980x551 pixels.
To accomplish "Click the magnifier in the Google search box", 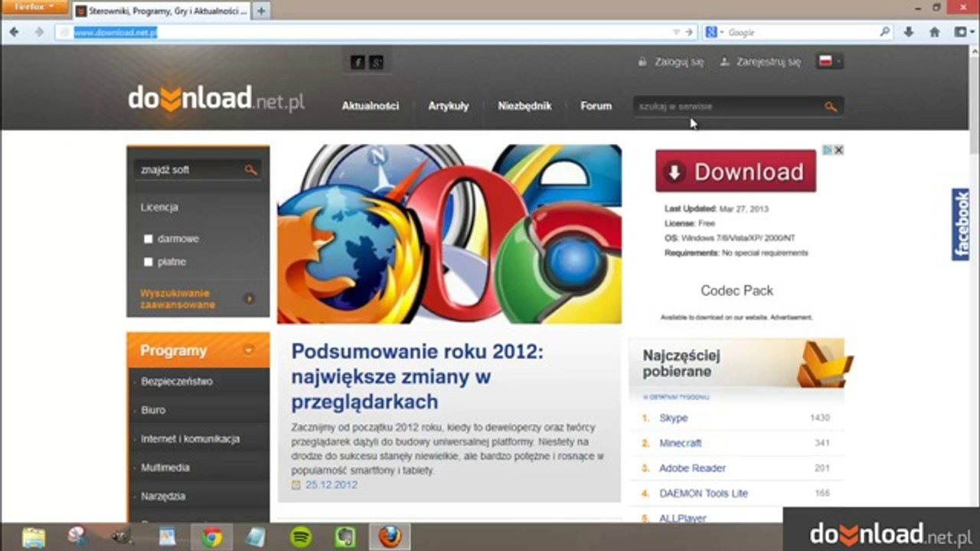I will [x=885, y=32].
